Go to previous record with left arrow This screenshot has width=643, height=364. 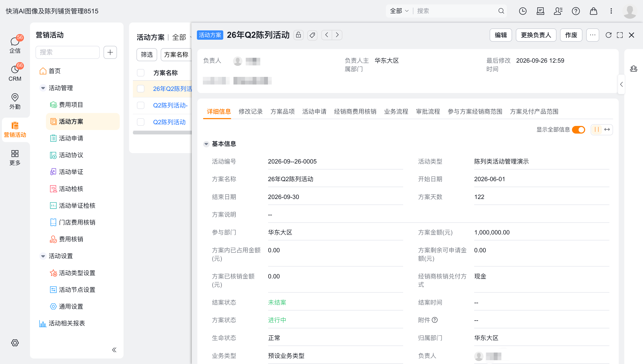coord(327,35)
